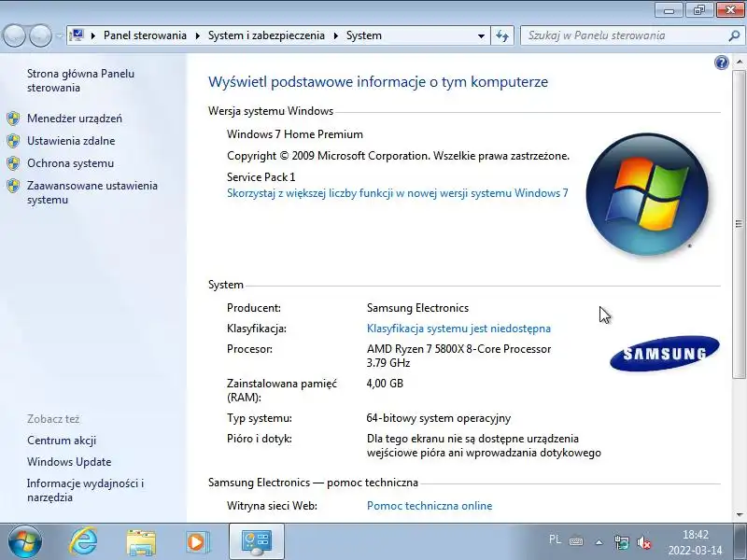The height and width of the screenshot is (560, 747).
Task: Click the Samsung Electronics producer value
Action: point(417,308)
